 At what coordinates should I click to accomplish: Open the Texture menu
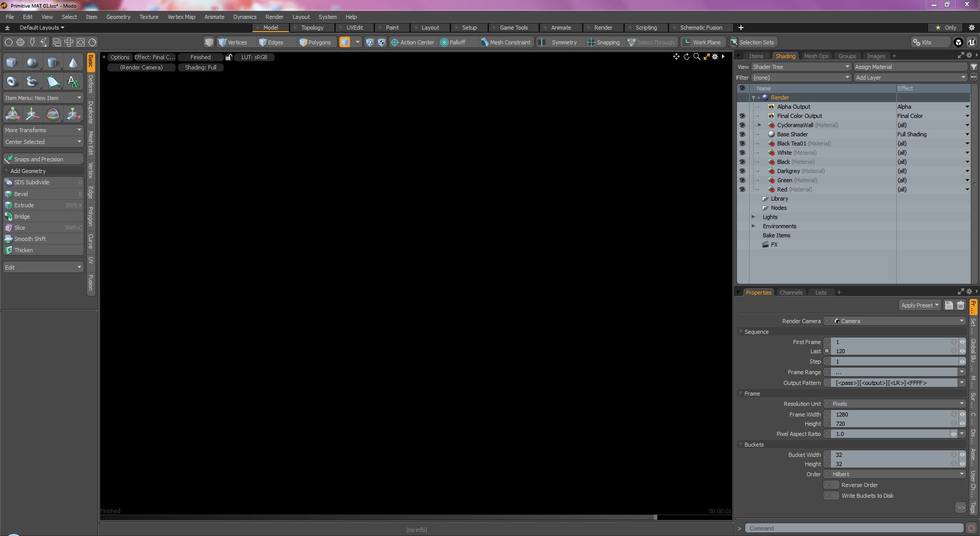149,17
